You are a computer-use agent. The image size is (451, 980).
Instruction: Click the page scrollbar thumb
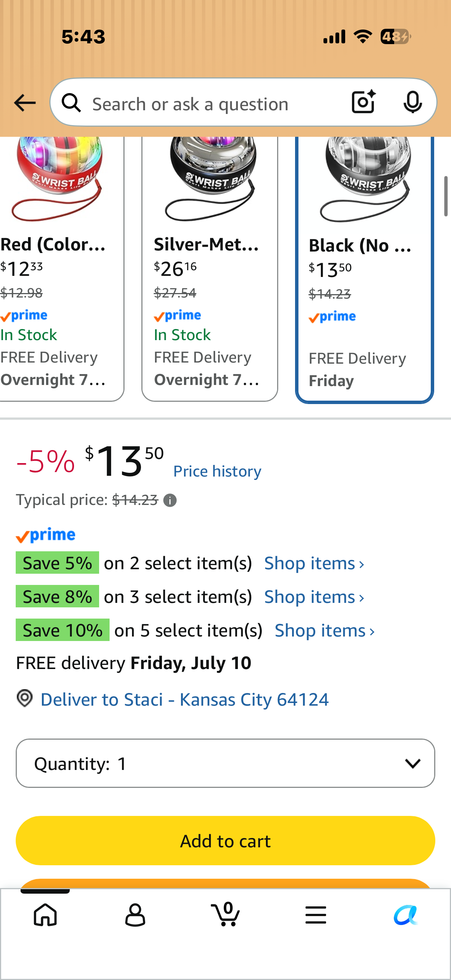point(446,196)
